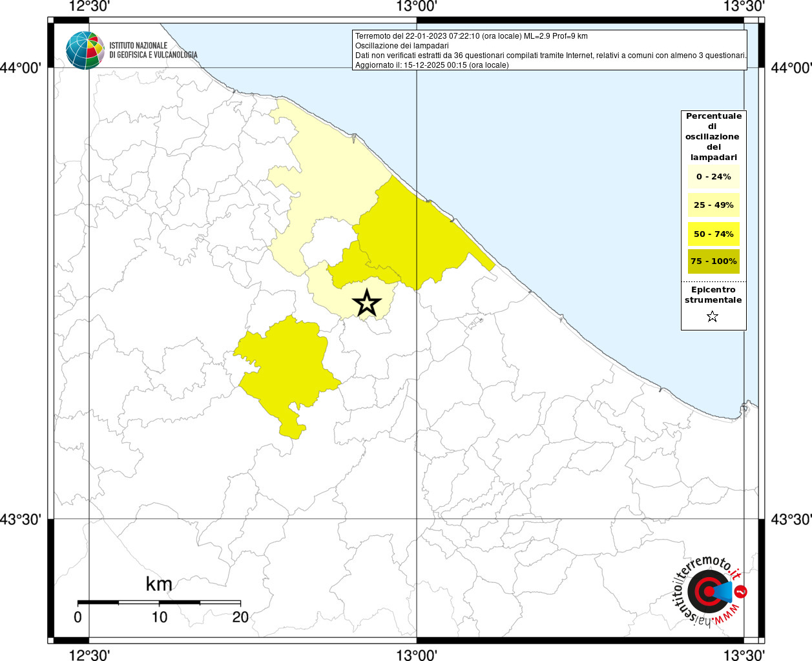This screenshot has width=812, height=661.
Task: Click the 'Epicentro strumentale' legend label
Action: [x=713, y=295]
